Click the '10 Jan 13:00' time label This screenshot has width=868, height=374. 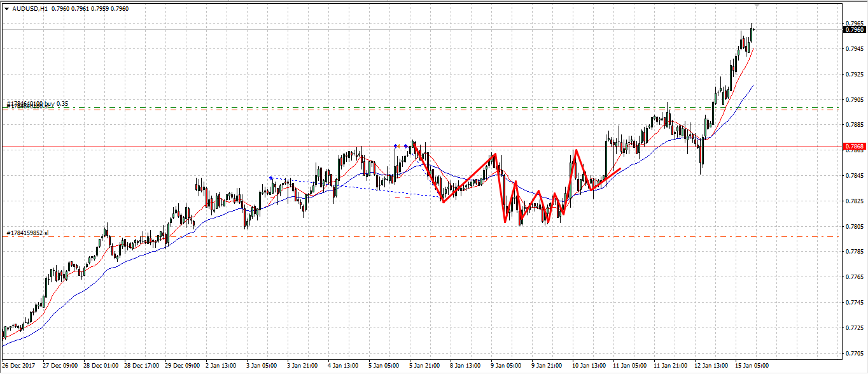pyautogui.click(x=589, y=366)
